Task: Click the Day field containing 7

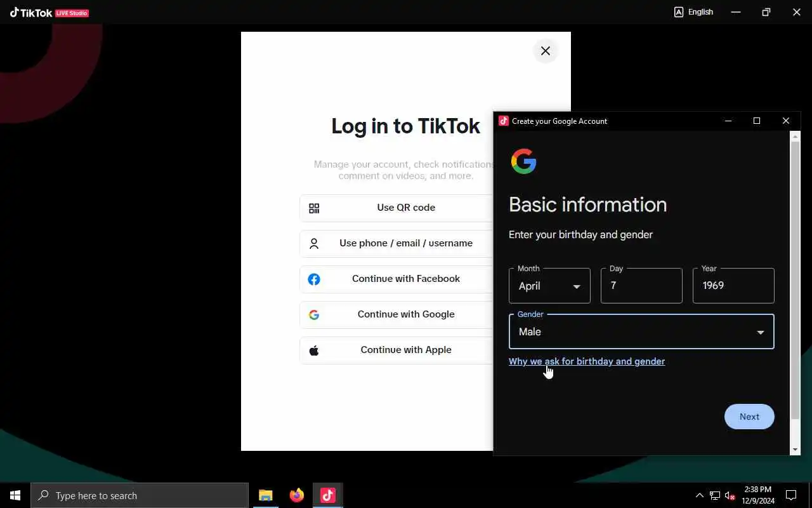Action: [x=641, y=286]
